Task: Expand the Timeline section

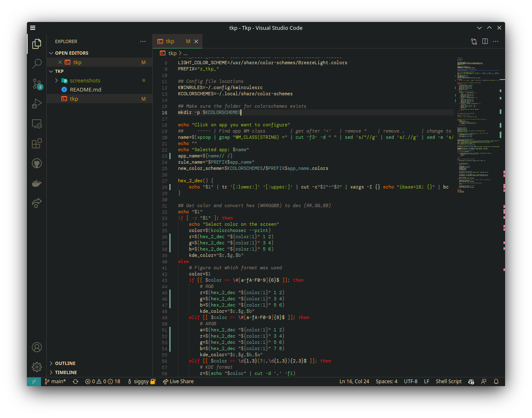Action: (x=99, y=372)
